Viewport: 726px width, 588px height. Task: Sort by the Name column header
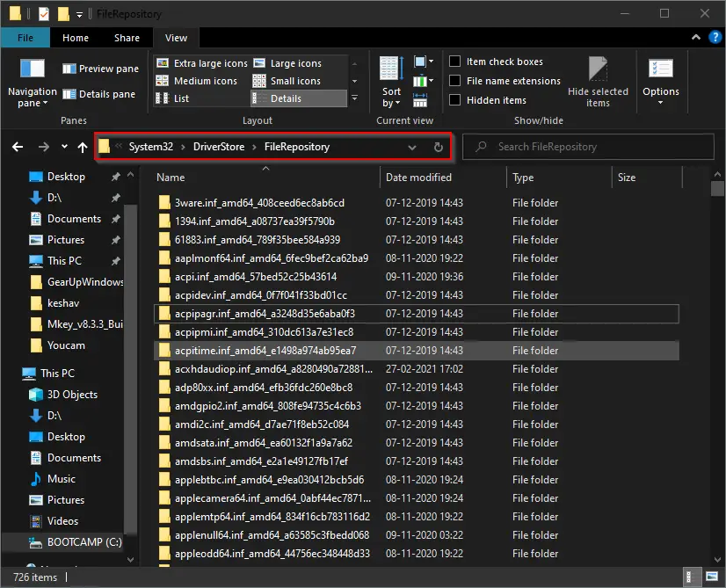pyautogui.click(x=265, y=178)
